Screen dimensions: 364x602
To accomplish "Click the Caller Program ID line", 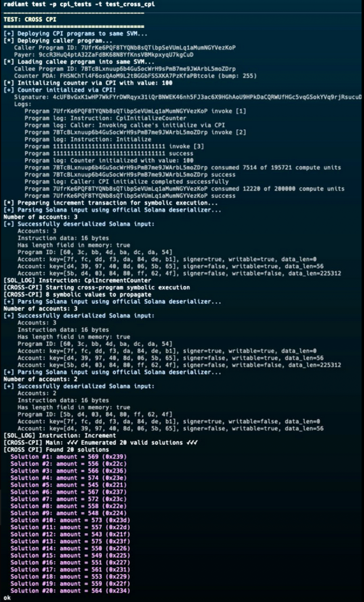I will [x=124, y=48].
